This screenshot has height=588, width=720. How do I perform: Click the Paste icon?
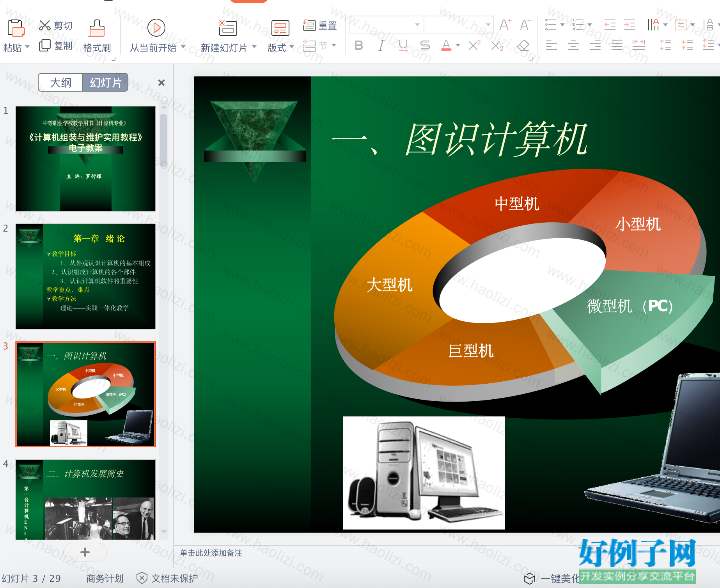(x=16, y=28)
